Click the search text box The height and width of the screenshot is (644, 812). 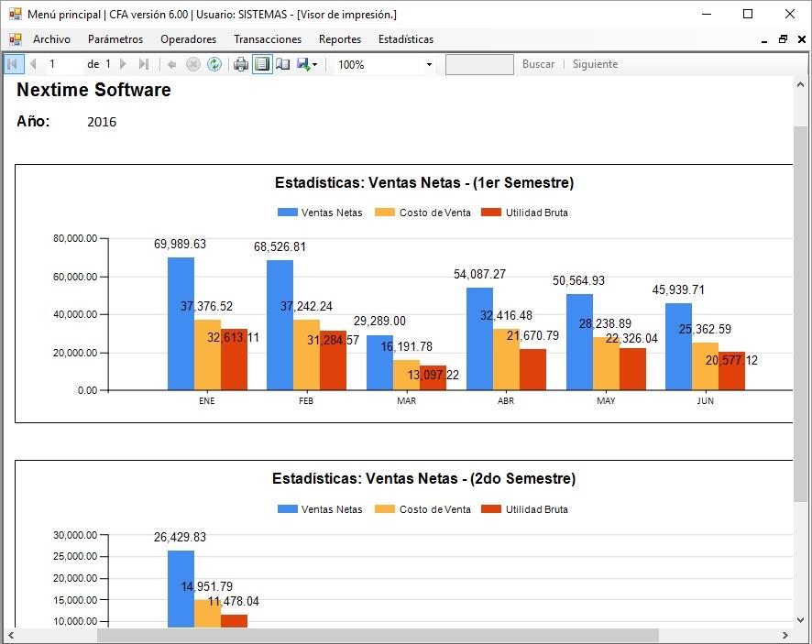479,65
